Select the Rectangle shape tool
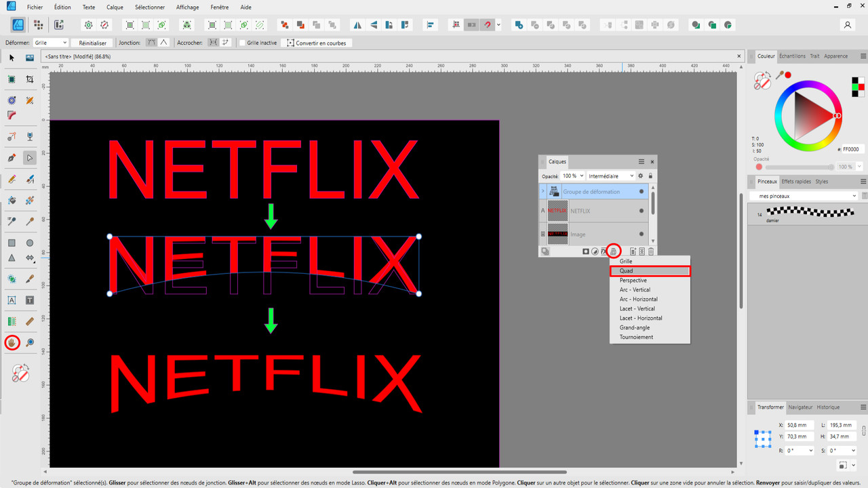The height and width of the screenshot is (488, 868). point(12,243)
